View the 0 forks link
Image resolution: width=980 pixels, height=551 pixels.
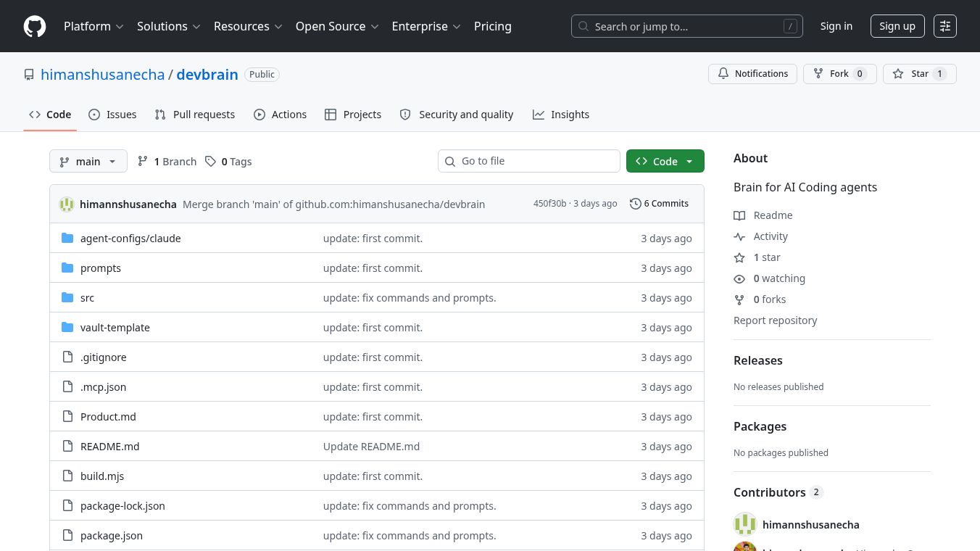pos(760,299)
